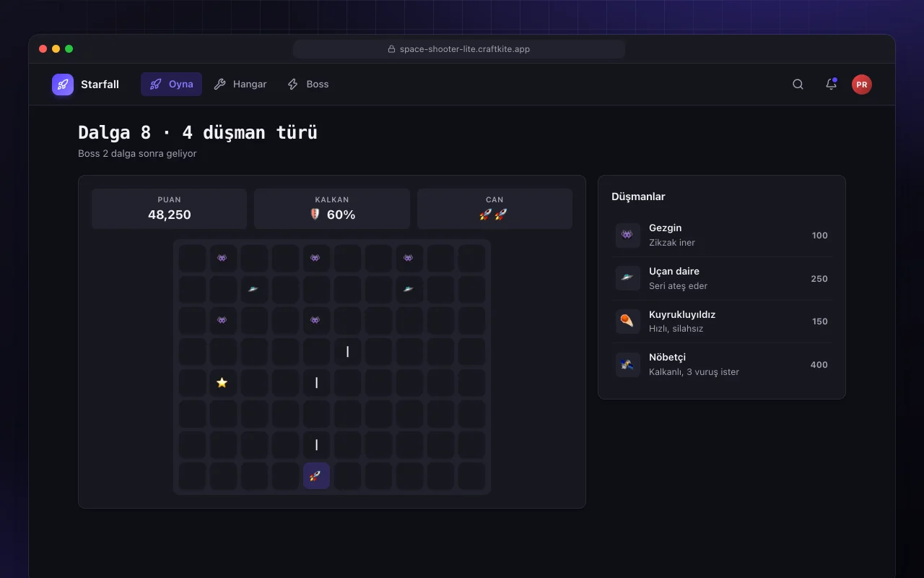Click the topmost bullet on the grid

[347, 351]
